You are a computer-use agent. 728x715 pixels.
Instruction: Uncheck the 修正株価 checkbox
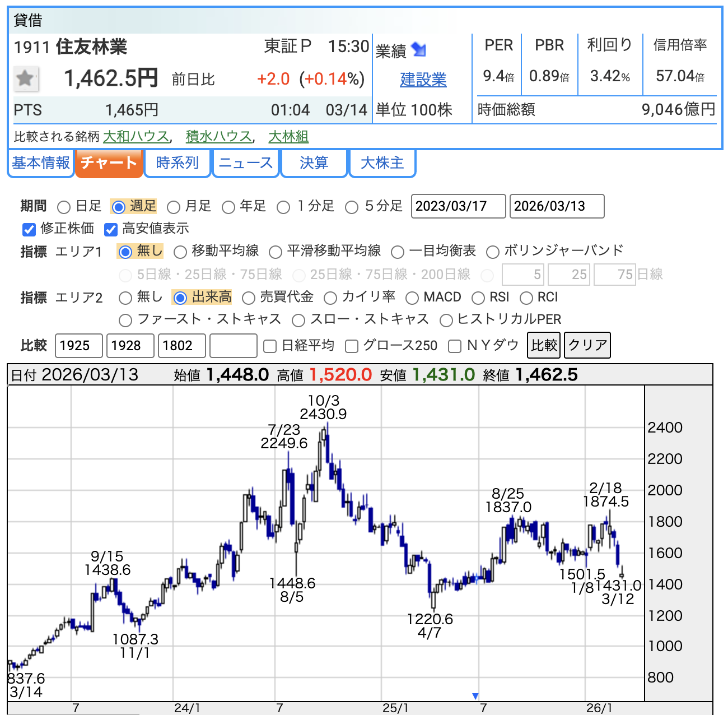click(x=29, y=229)
